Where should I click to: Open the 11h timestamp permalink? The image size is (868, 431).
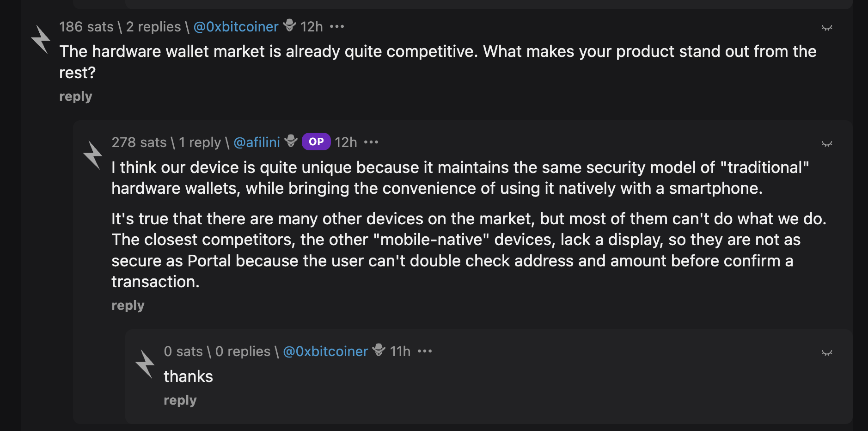[x=400, y=351]
